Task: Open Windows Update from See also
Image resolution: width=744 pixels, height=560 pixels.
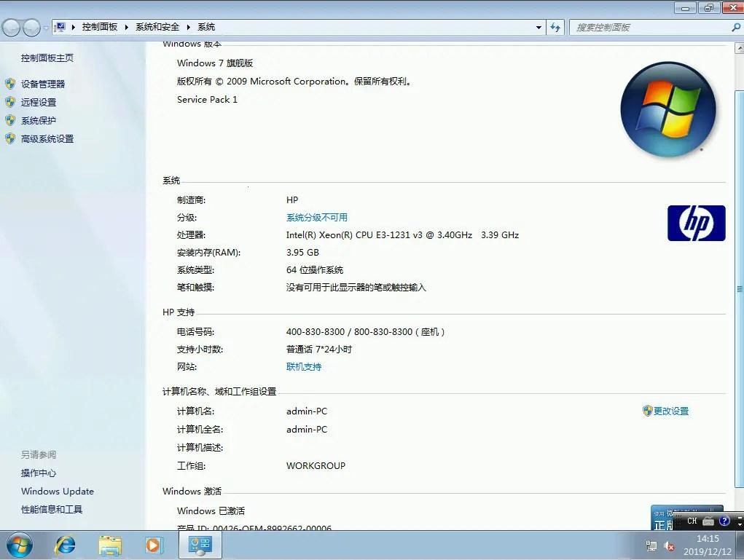Action: [58, 492]
